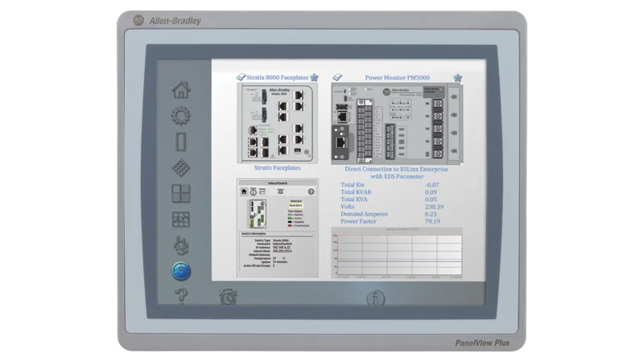Image resolution: width=644 pixels, height=362 pixels.
Task: Click the Demand Amperes value 0.23
Action: (x=431, y=214)
